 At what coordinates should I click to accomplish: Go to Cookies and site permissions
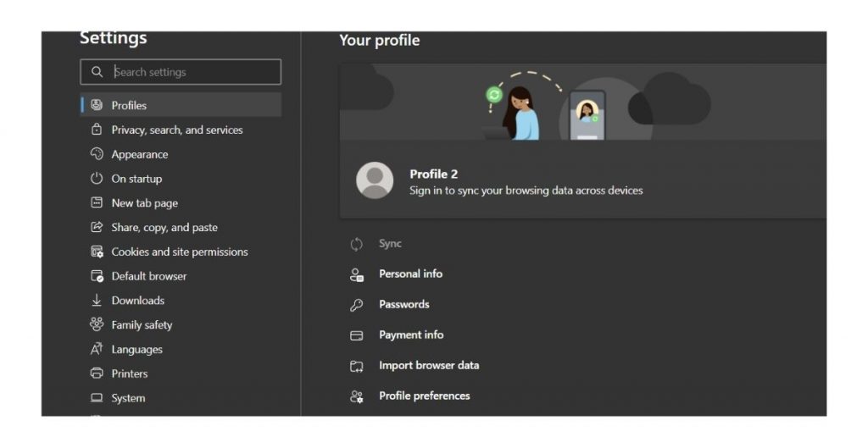(x=179, y=252)
